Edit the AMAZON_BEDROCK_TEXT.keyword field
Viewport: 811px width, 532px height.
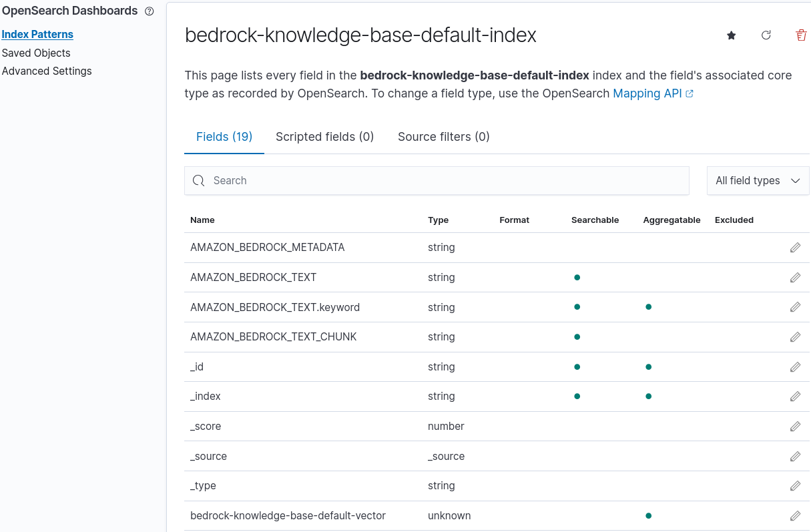point(795,307)
